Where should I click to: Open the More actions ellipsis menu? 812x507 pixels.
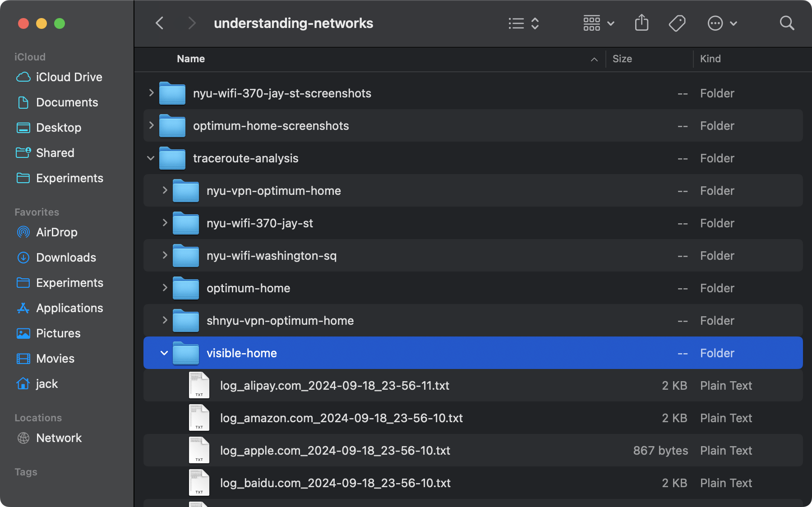coord(722,23)
